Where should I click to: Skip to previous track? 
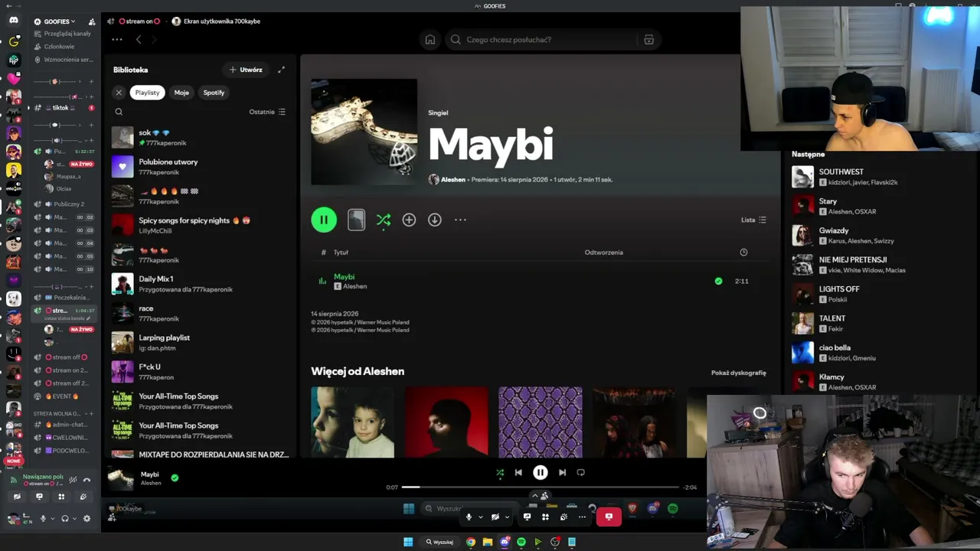pyautogui.click(x=518, y=473)
